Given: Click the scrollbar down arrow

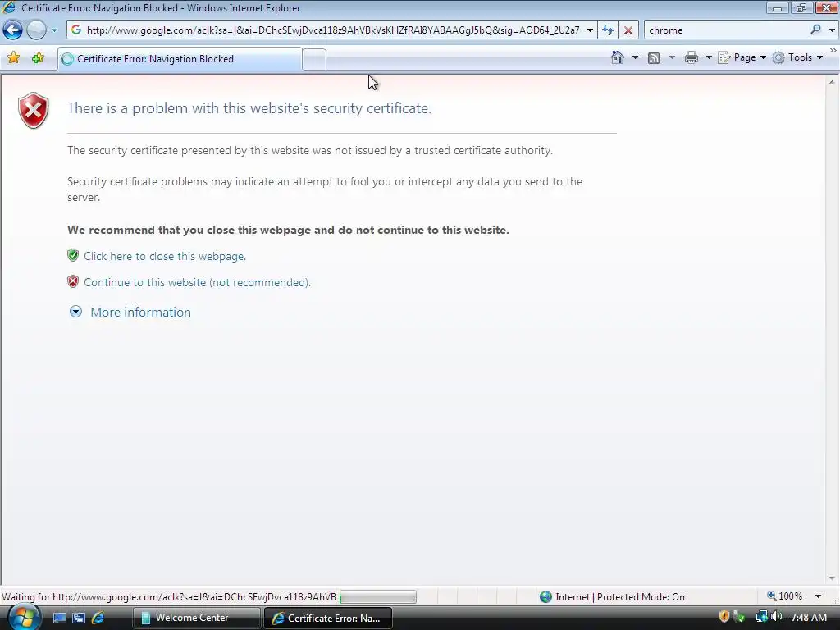Looking at the screenshot, I should coord(832,578).
